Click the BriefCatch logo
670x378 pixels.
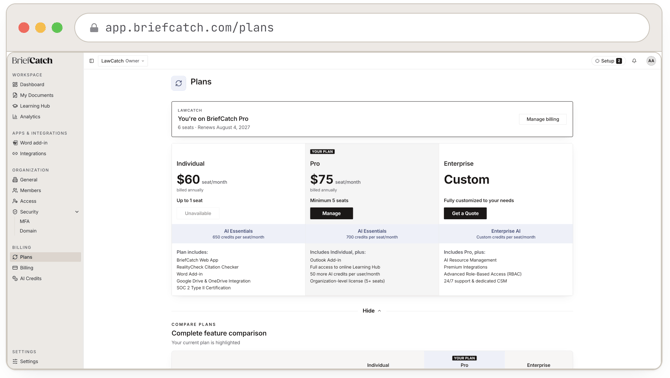(32, 61)
